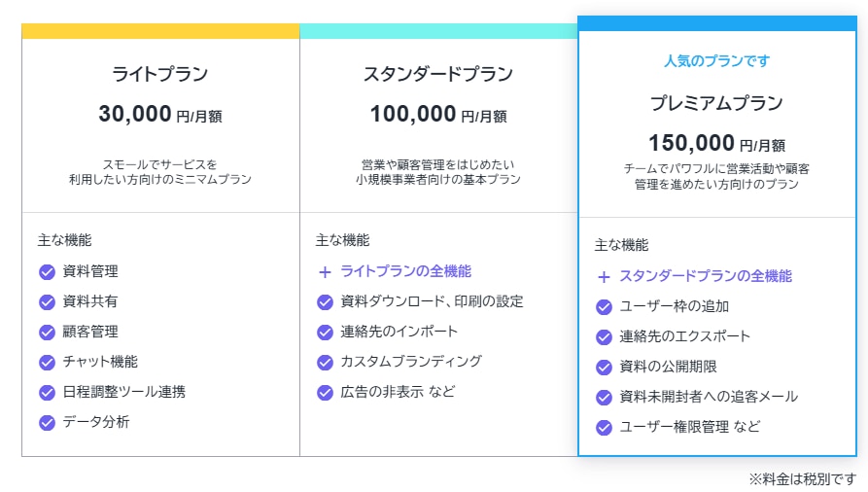The height and width of the screenshot is (492, 868).
Task: Open the スタンダードプランの全機能 link text
Action: click(x=706, y=276)
